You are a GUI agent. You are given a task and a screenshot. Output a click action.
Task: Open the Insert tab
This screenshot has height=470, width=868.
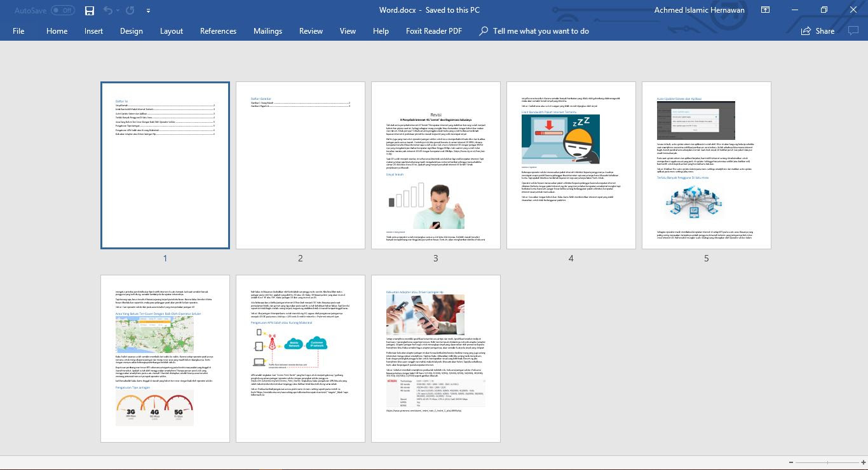pos(93,31)
